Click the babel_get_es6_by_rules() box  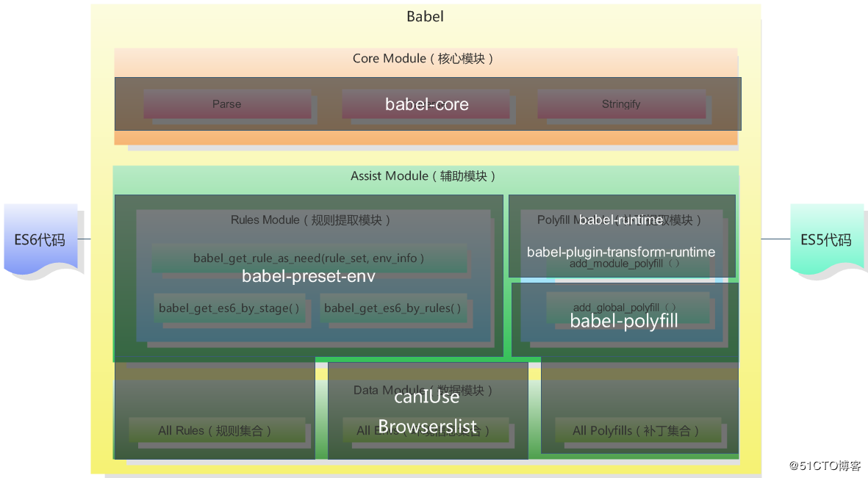[x=393, y=308]
